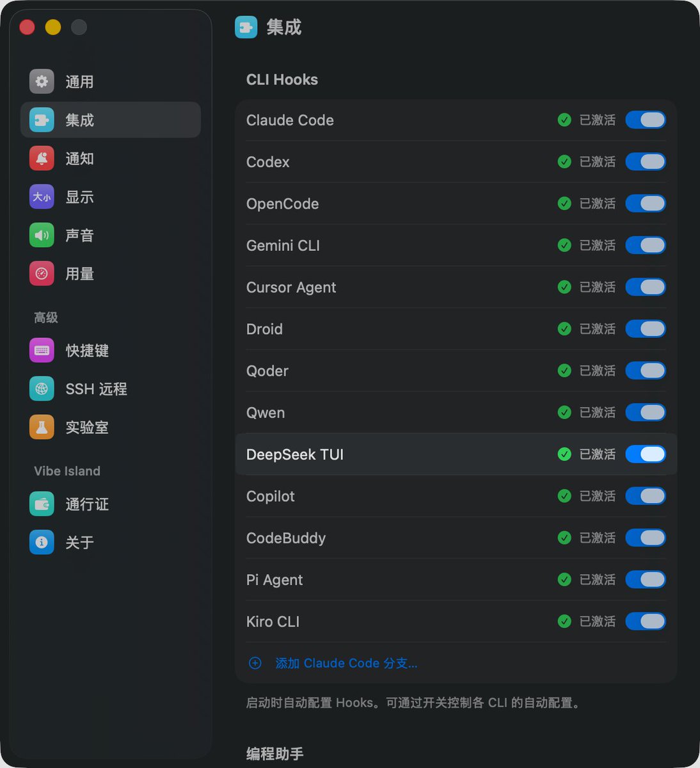Screen dimensions: 700x768
Task: Click green checkmark in Codex row
Action: [x=564, y=161]
